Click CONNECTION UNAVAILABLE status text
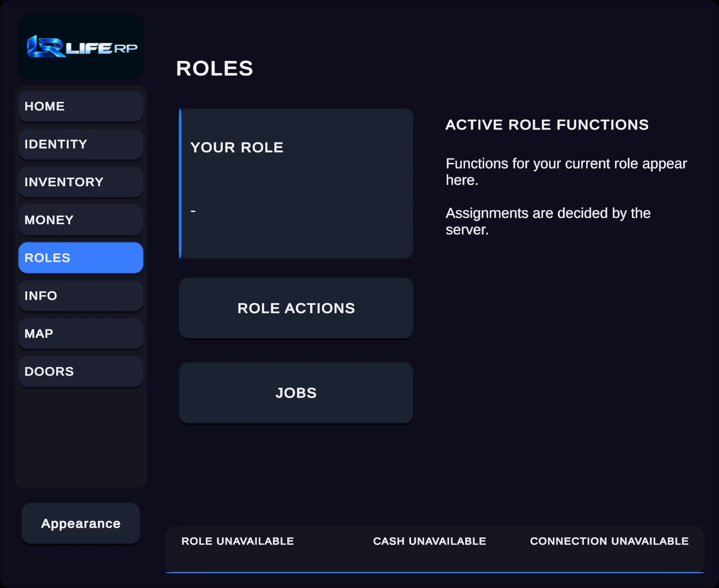 click(x=609, y=541)
